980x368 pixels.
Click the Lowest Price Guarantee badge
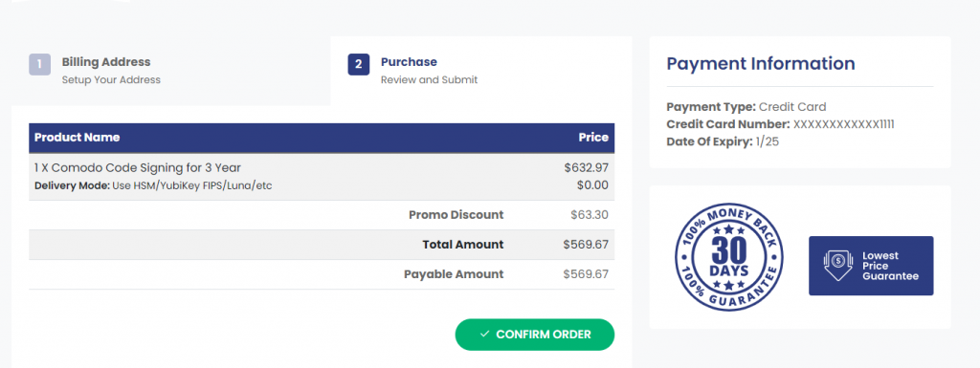[x=871, y=265]
